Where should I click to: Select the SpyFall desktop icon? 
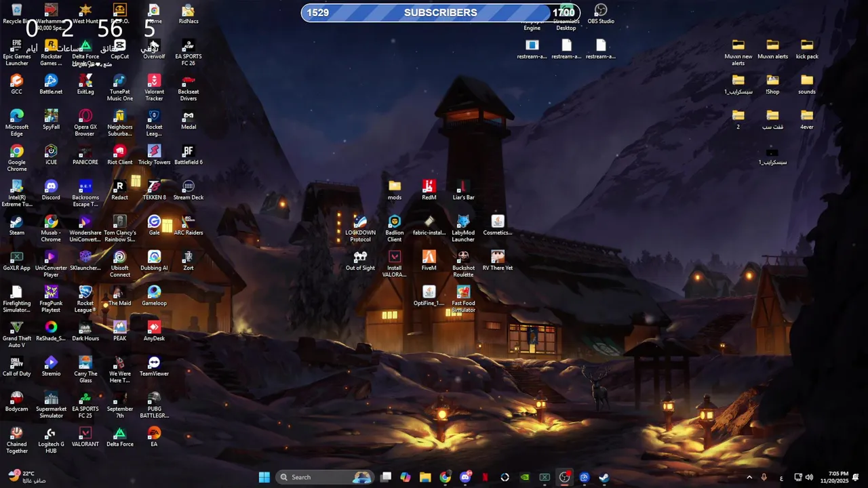(x=51, y=119)
